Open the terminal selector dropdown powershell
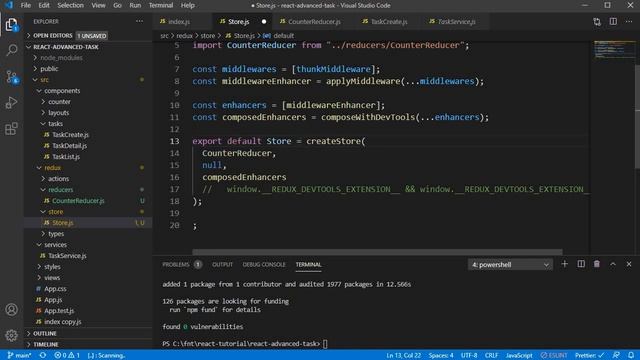 coord(510,264)
